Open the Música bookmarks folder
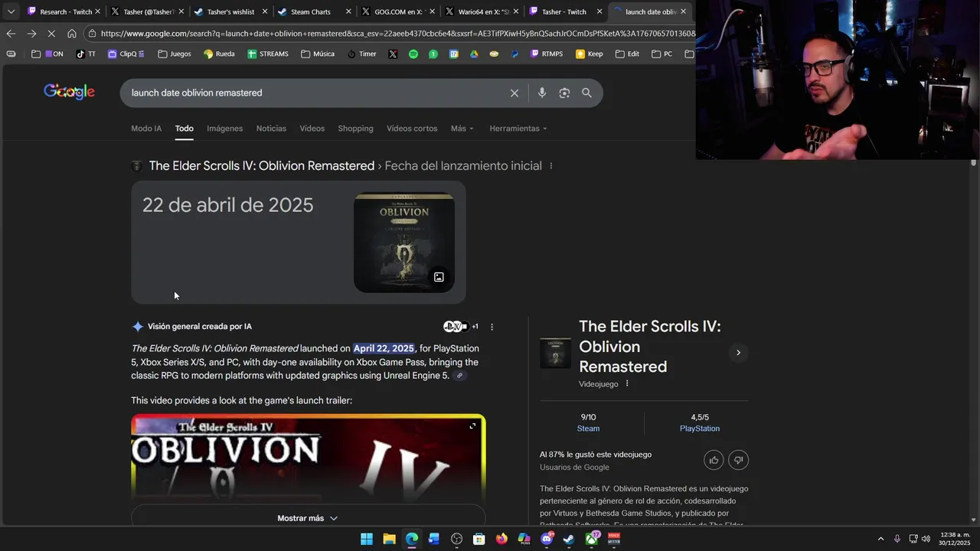This screenshot has width=980, height=551. [x=318, y=54]
